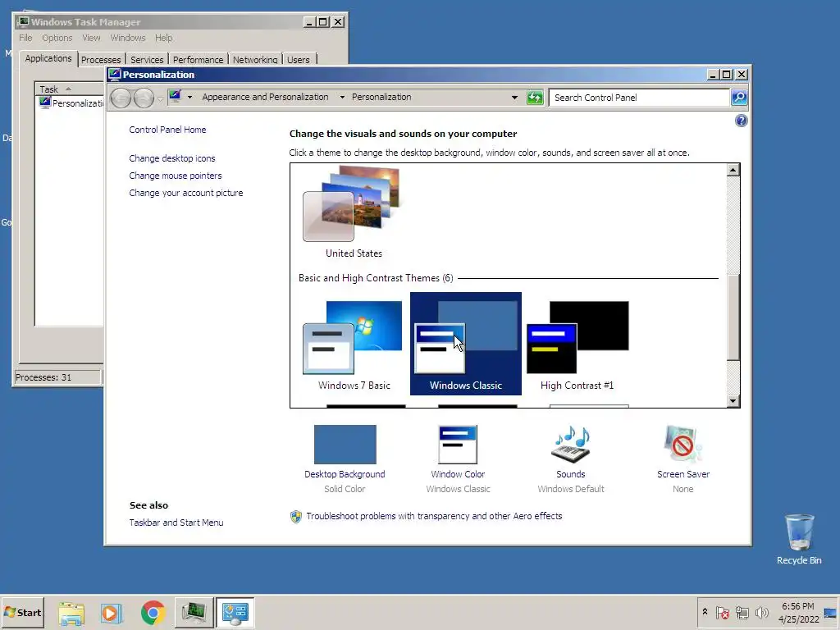
Task: Click the Processes: 31 status text
Action: [x=43, y=377]
